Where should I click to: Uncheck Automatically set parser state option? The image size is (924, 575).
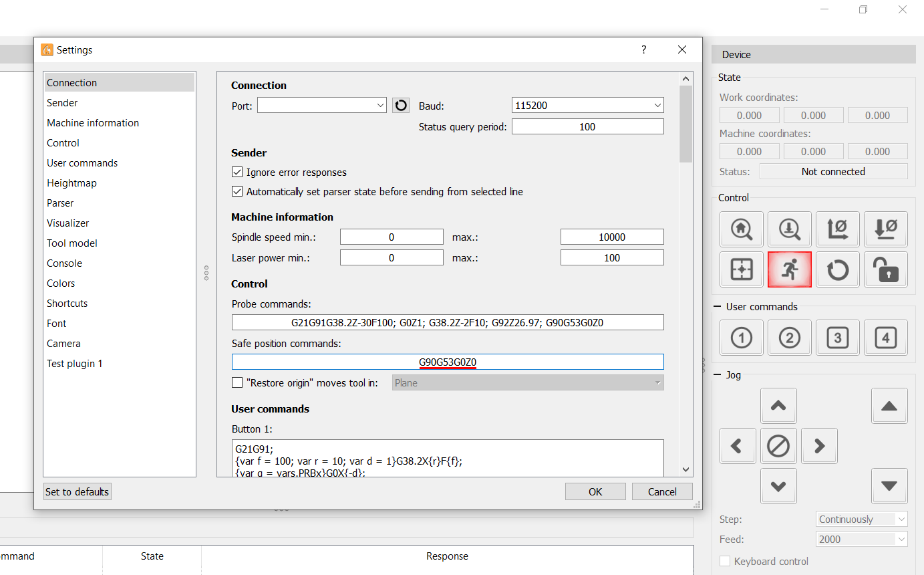[x=237, y=192]
